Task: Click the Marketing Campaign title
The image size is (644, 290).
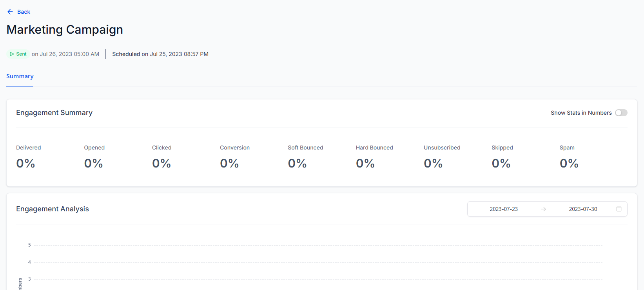Action: [x=65, y=30]
